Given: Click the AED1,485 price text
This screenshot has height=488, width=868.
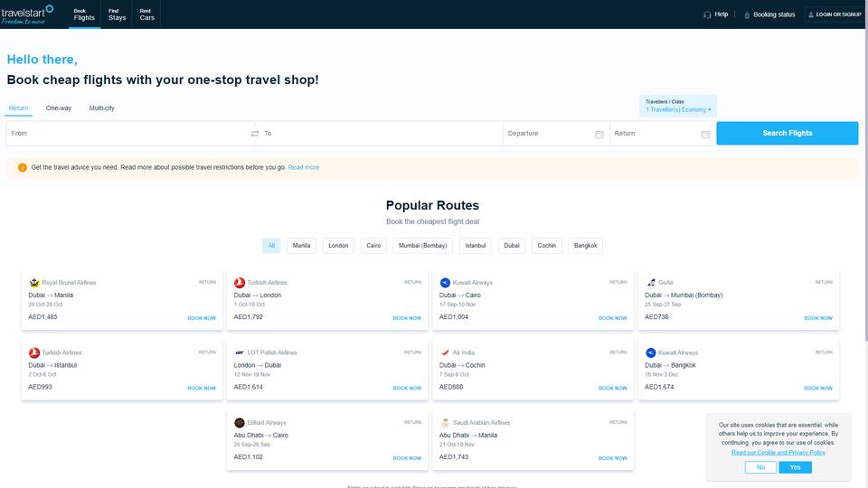Looking at the screenshot, I should 42,317.
